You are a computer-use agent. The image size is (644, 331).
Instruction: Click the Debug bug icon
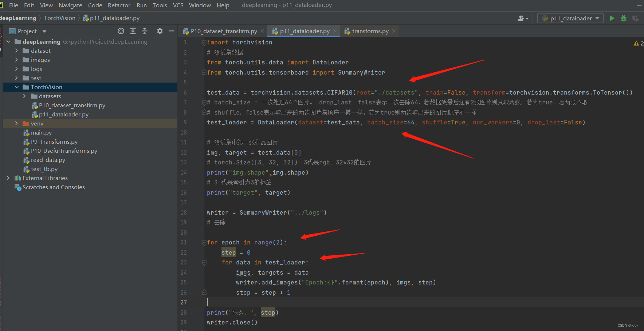[x=624, y=18]
